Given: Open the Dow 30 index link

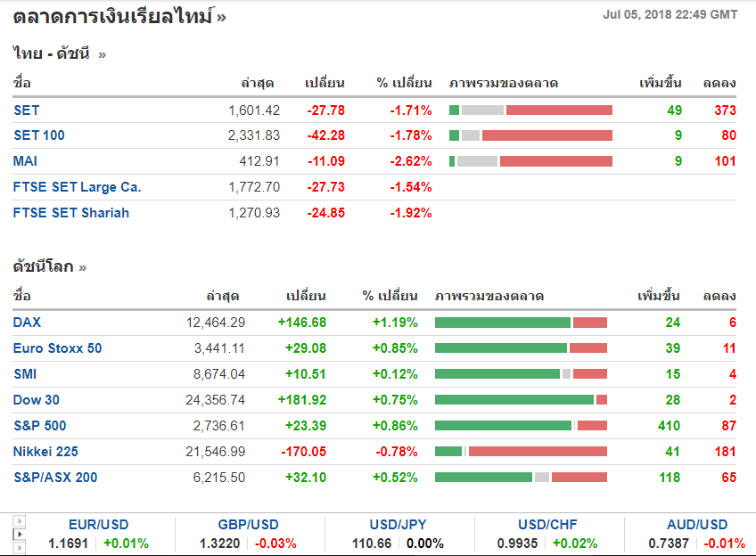Looking at the screenshot, I should 37,400.
